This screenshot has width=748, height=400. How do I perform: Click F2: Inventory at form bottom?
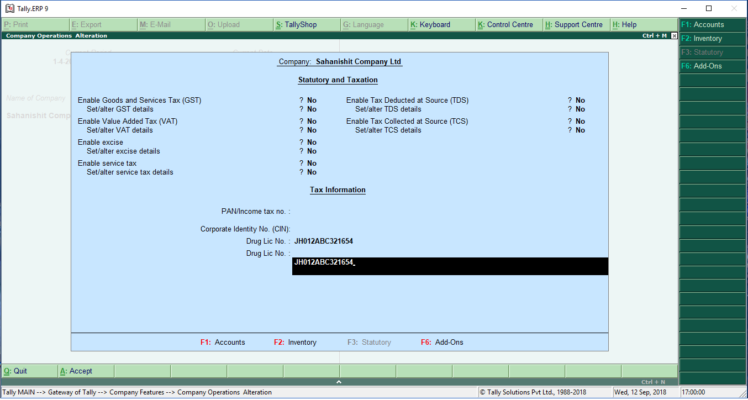tap(295, 342)
